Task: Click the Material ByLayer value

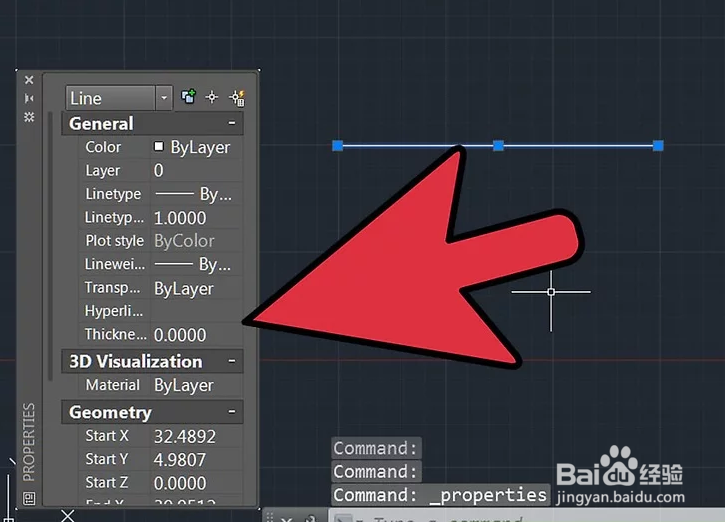Action: 196,385
